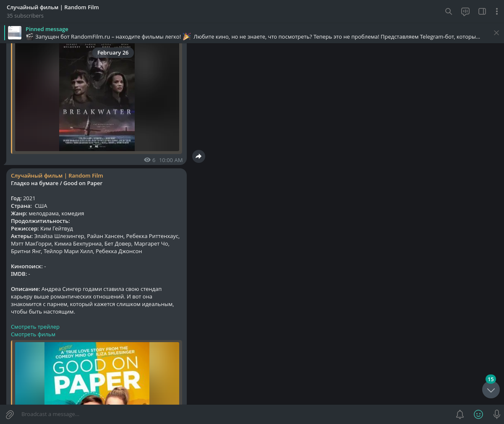Open the discussion comments icon in header
This screenshot has height=424, width=504.
tap(465, 11)
